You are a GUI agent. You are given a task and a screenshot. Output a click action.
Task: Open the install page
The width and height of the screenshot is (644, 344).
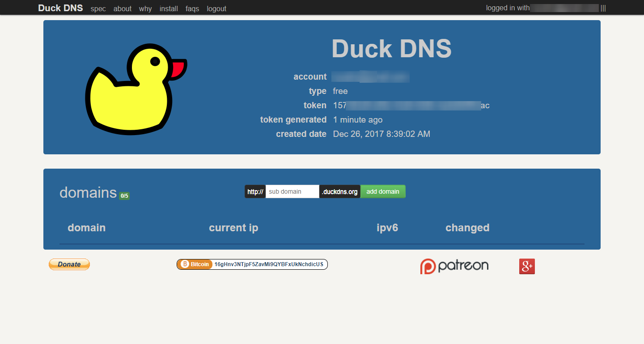(169, 8)
